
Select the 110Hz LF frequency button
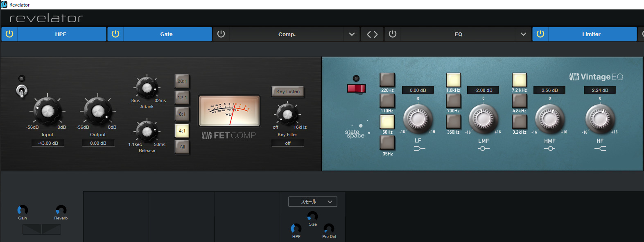coord(387,100)
